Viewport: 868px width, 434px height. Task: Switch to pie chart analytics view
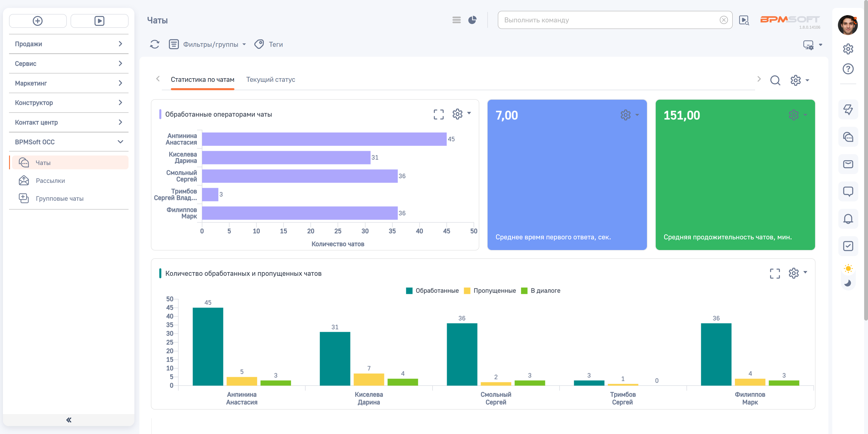[x=472, y=20]
